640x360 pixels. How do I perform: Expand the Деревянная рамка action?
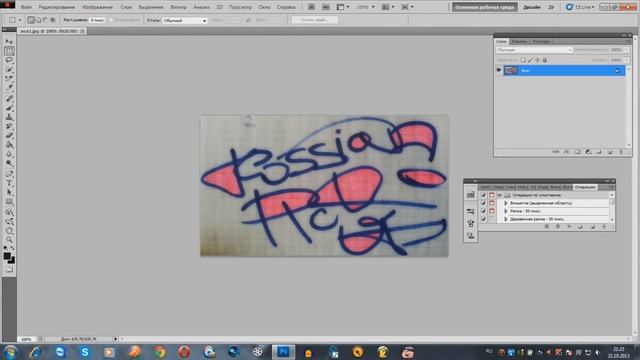(506, 219)
